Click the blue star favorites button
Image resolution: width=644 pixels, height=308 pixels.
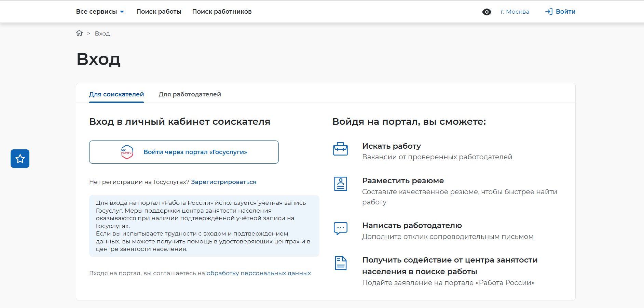20,159
